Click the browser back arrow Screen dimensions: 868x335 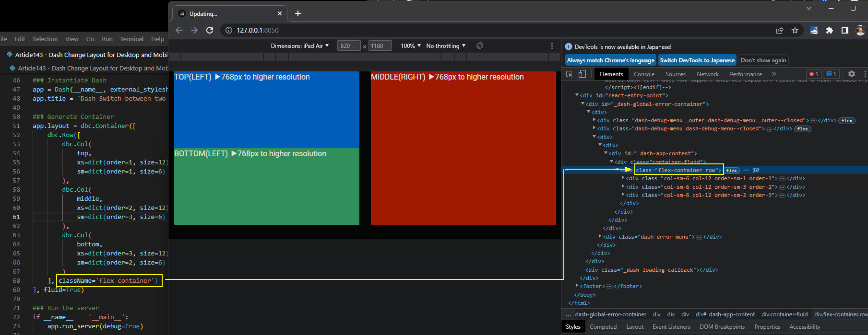point(179,30)
